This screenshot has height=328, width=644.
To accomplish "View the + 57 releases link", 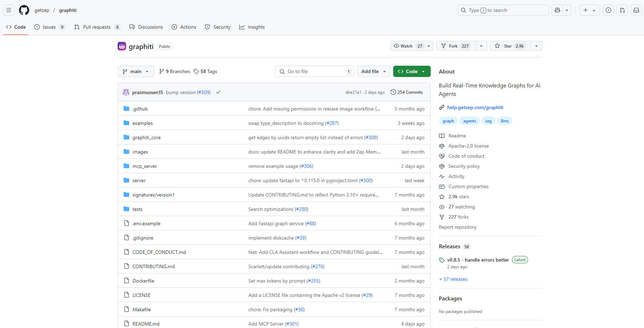I will (x=453, y=279).
